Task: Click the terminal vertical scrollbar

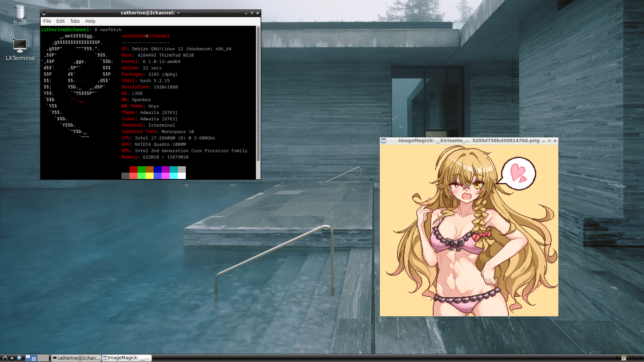Action: (258, 94)
